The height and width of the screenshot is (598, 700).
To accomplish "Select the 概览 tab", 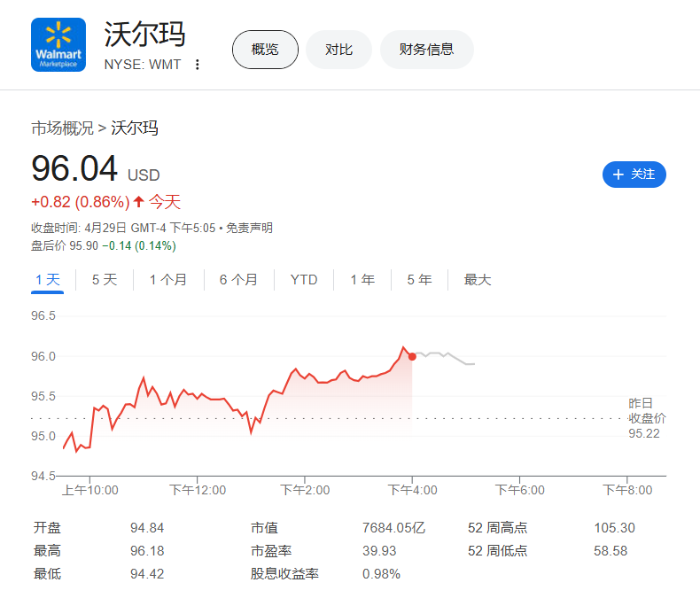I will point(265,50).
